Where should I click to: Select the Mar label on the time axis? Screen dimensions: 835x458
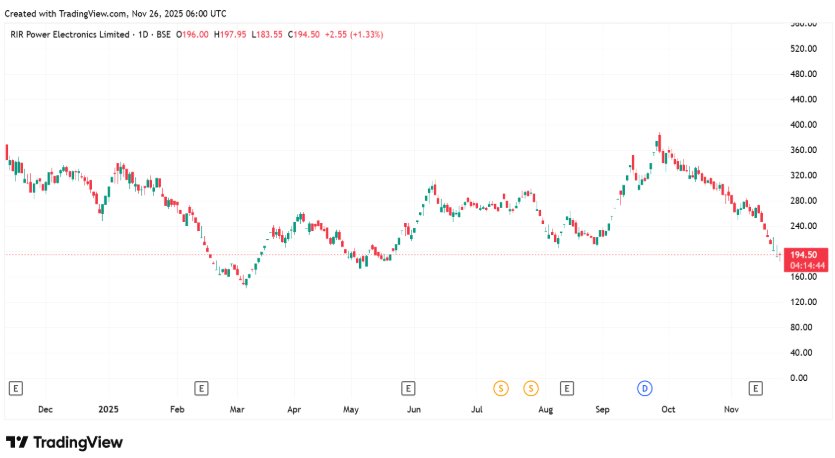click(237, 409)
